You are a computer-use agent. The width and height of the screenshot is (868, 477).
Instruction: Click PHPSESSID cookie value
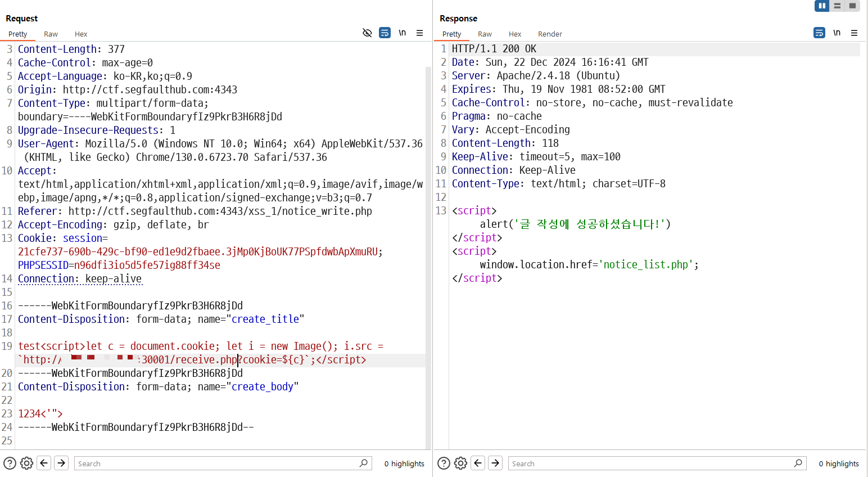tap(147, 265)
